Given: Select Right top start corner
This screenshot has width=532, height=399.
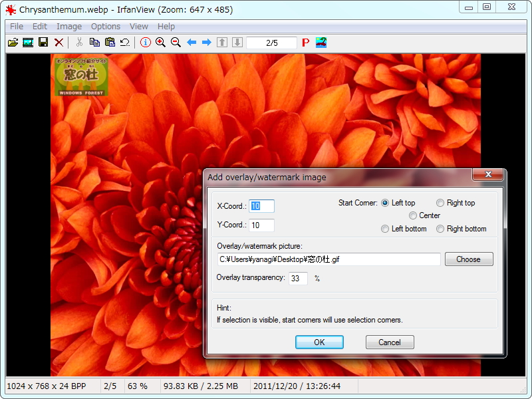Looking at the screenshot, I should tap(440, 203).
